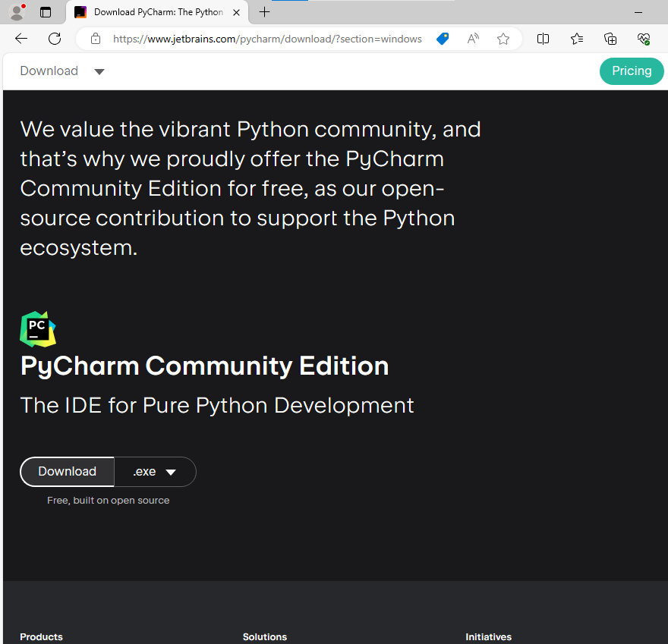Expand the Download section dropdown arrow
The width and height of the screenshot is (668, 644).
click(99, 71)
